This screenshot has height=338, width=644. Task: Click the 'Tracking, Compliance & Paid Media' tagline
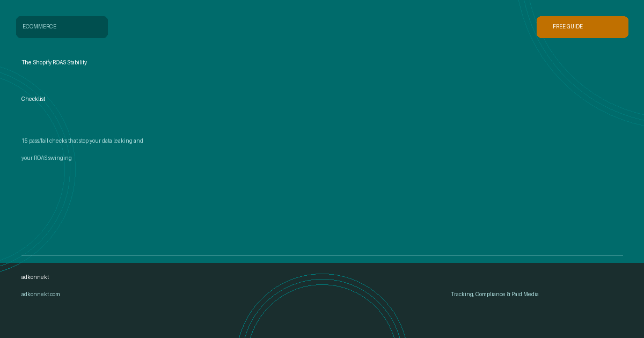[495, 295]
